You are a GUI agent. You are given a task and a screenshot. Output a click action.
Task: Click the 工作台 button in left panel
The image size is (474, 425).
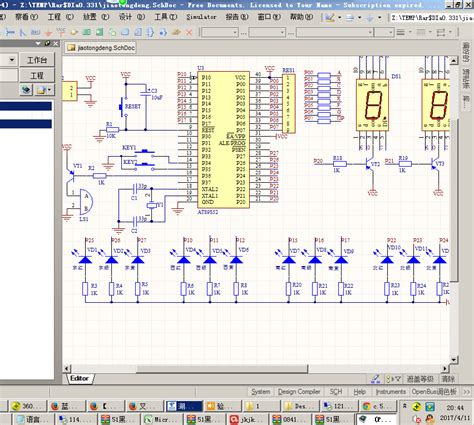click(x=37, y=60)
